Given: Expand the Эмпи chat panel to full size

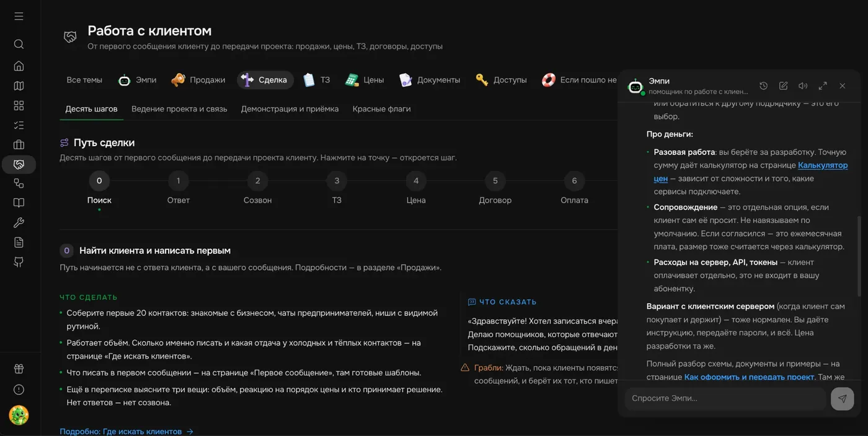Looking at the screenshot, I should point(823,86).
